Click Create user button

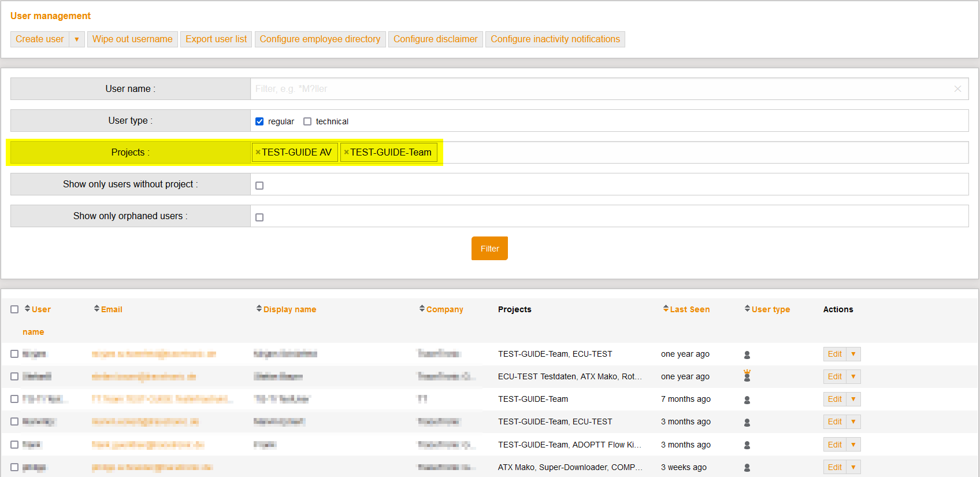click(40, 39)
